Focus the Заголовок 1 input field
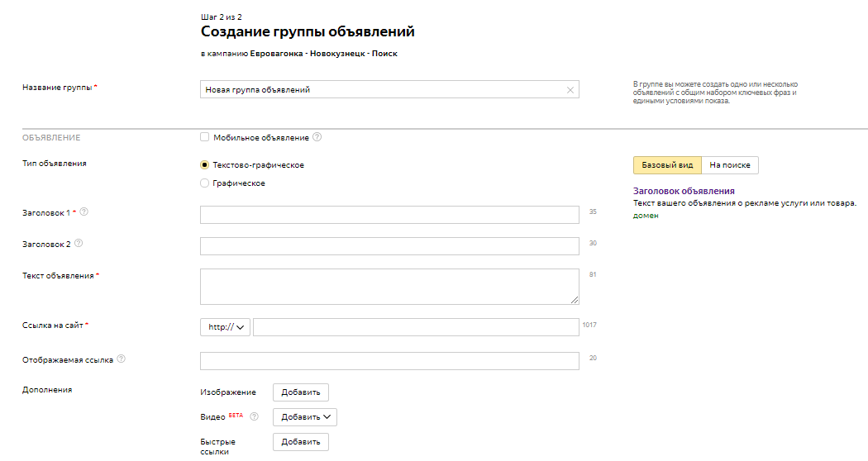 tap(389, 215)
